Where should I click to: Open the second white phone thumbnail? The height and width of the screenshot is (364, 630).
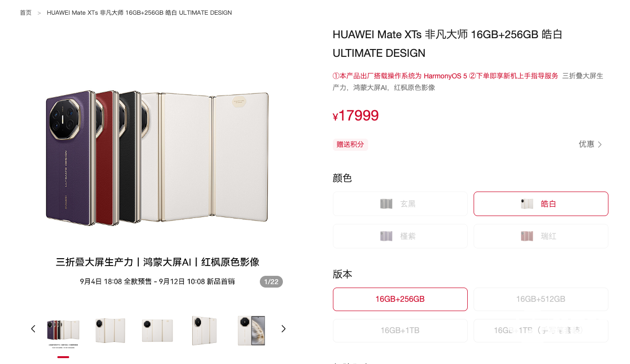(110, 331)
